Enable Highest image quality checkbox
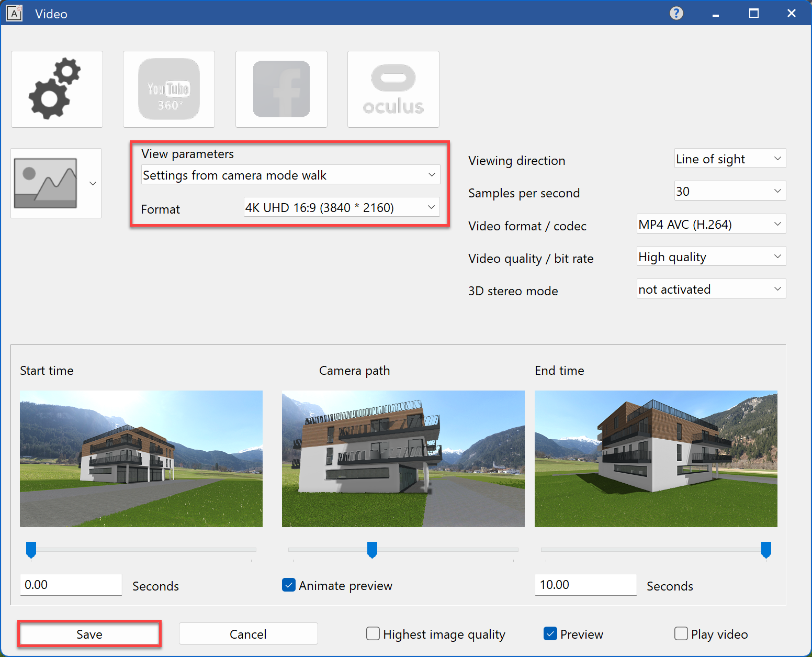Screen dimensions: 812x657 (x=373, y=633)
